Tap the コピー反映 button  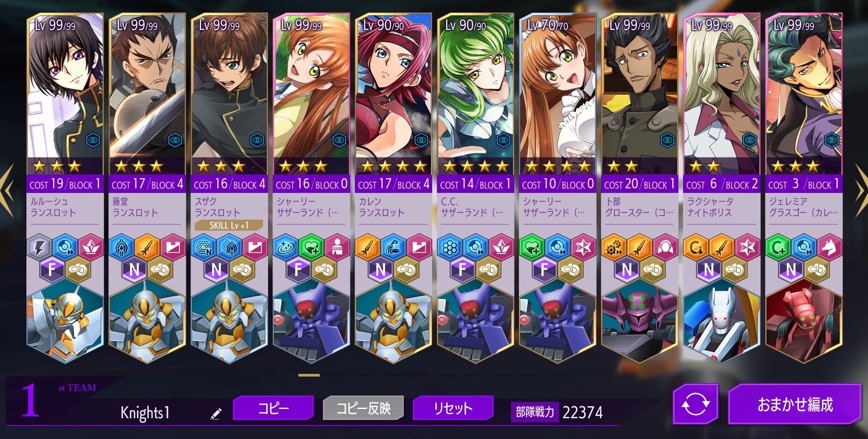tap(363, 408)
